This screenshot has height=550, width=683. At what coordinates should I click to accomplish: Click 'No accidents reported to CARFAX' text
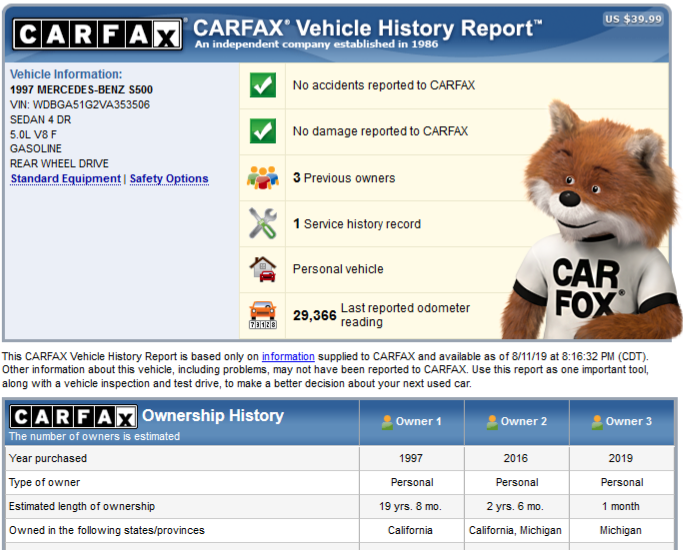tap(384, 85)
